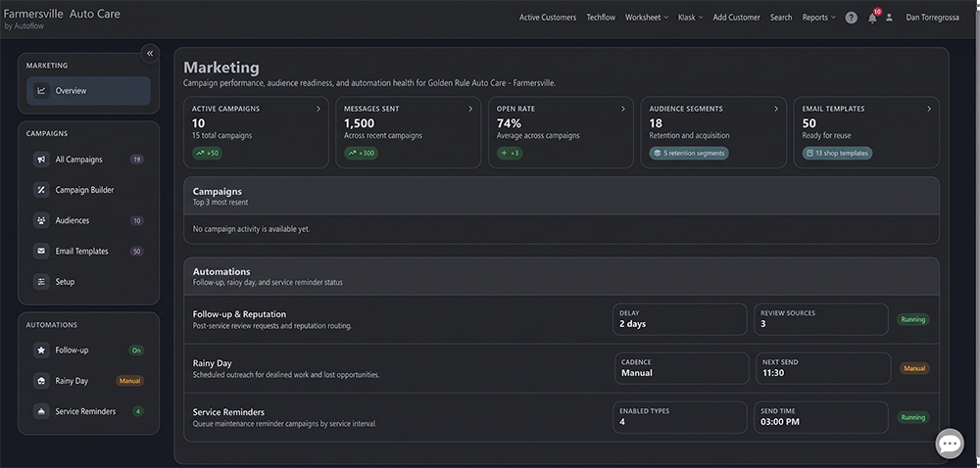This screenshot has width=980, height=468.
Task: Click the Send Time 03:00 PM box
Action: click(x=820, y=417)
